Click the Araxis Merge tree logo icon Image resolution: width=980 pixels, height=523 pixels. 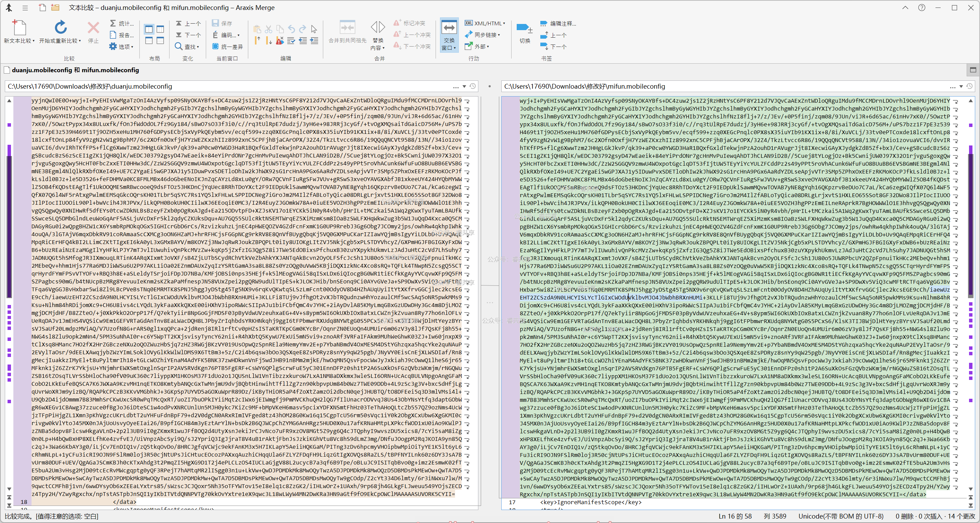tap(9, 8)
